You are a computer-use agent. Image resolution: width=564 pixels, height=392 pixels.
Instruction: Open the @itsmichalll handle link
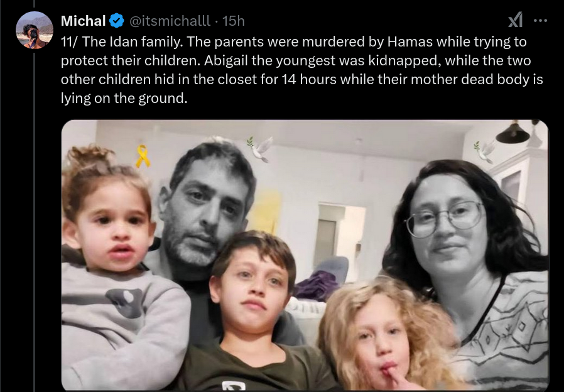170,21
